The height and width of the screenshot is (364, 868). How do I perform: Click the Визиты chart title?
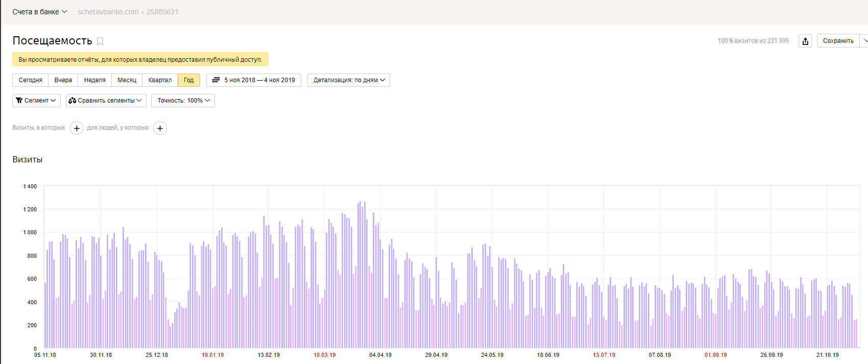pyautogui.click(x=28, y=160)
